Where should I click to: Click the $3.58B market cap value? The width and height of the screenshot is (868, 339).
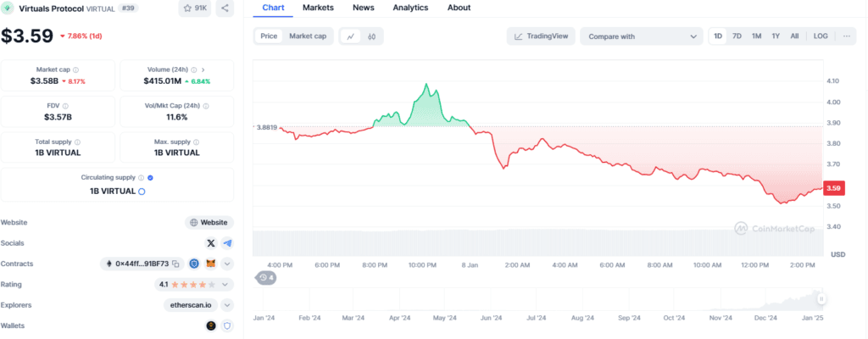[43, 81]
